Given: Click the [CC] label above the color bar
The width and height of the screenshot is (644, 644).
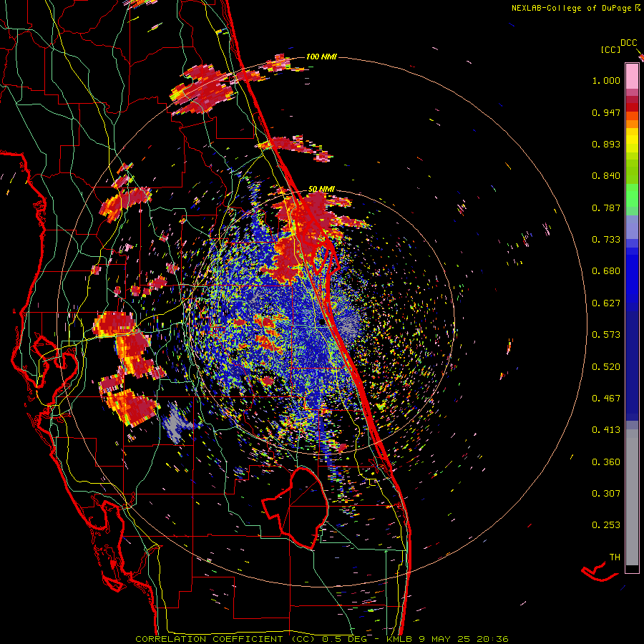Looking at the screenshot, I should [x=611, y=49].
